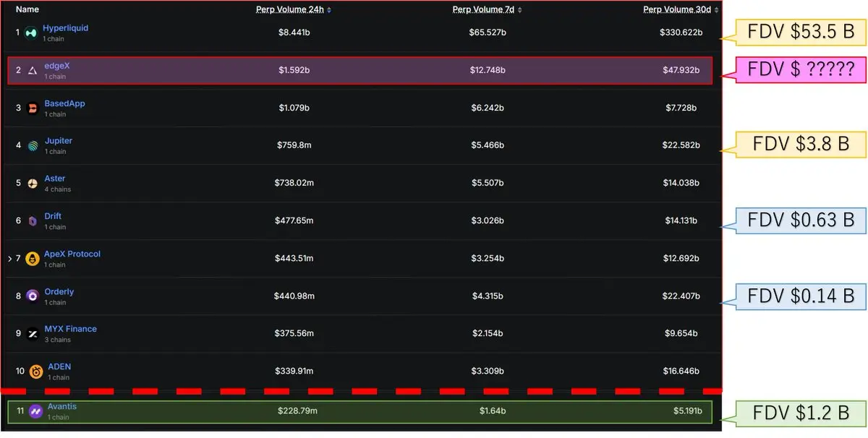This screenshot has width=868, height=438.
Task: Click BasedApp 7d volume $6.242b
Action: tap(488, 108)
